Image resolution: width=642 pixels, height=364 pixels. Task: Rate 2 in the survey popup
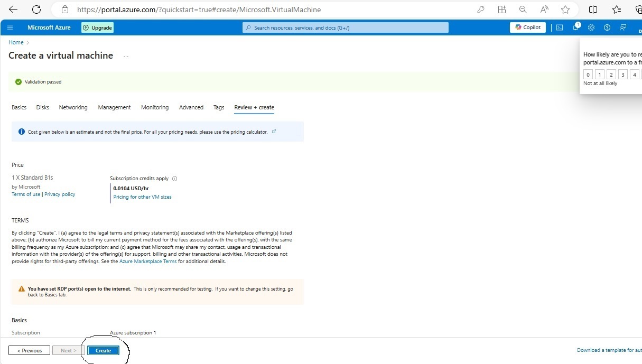click(611, 74)
